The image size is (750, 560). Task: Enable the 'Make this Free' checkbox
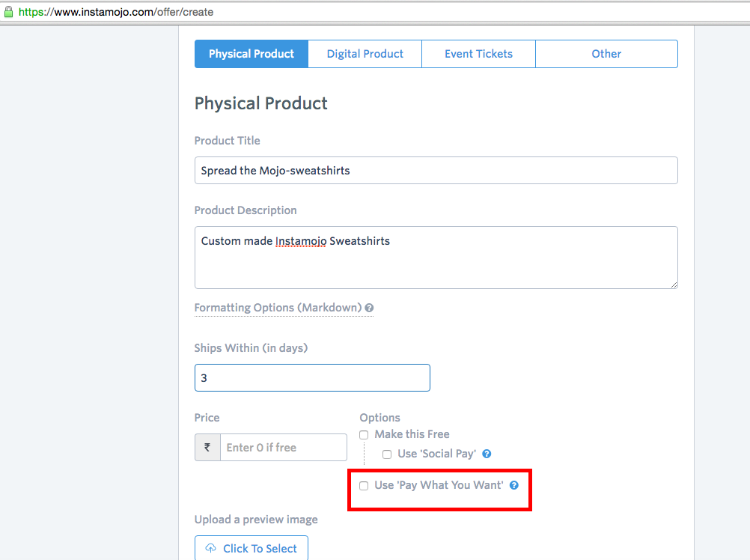tap(364, 435)
